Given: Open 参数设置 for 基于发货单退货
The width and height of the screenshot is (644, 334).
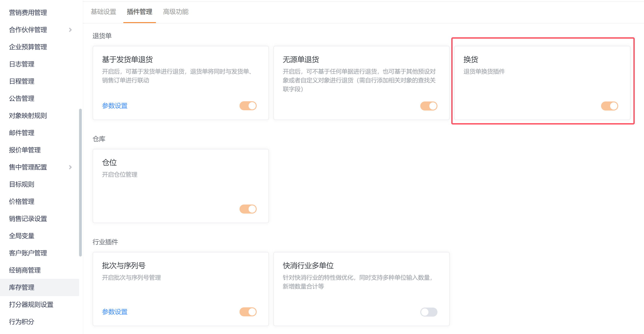Looking at the screenshot, I should (x=115, y=106).
